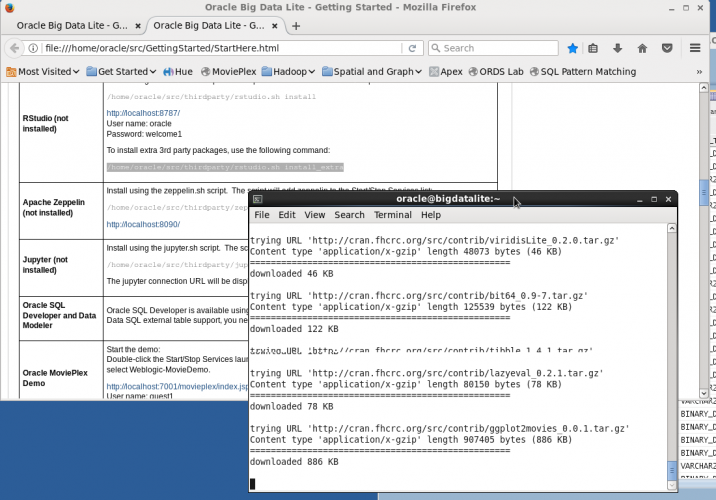The image size is (716, 500).
Task: Click the terminal scrollbar down arrow
Action: point(672,486)
